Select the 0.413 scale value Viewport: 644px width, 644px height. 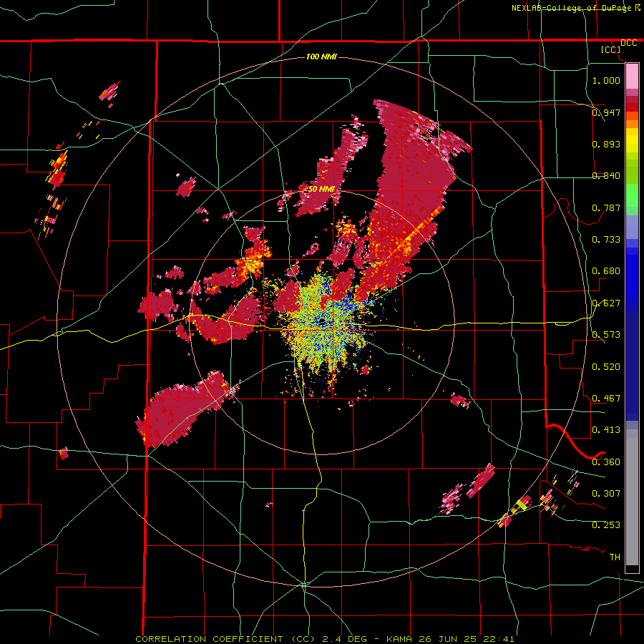pos(606,429)
